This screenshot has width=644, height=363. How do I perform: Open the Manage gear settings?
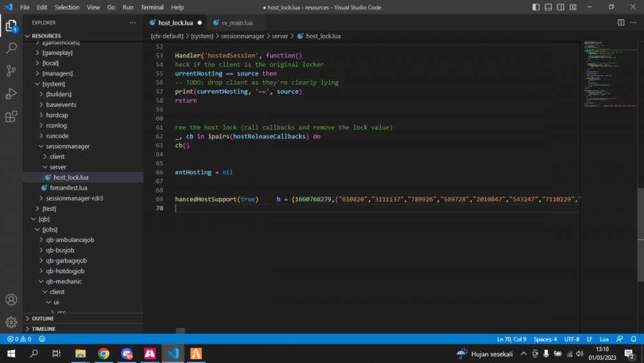coord(11,322)
